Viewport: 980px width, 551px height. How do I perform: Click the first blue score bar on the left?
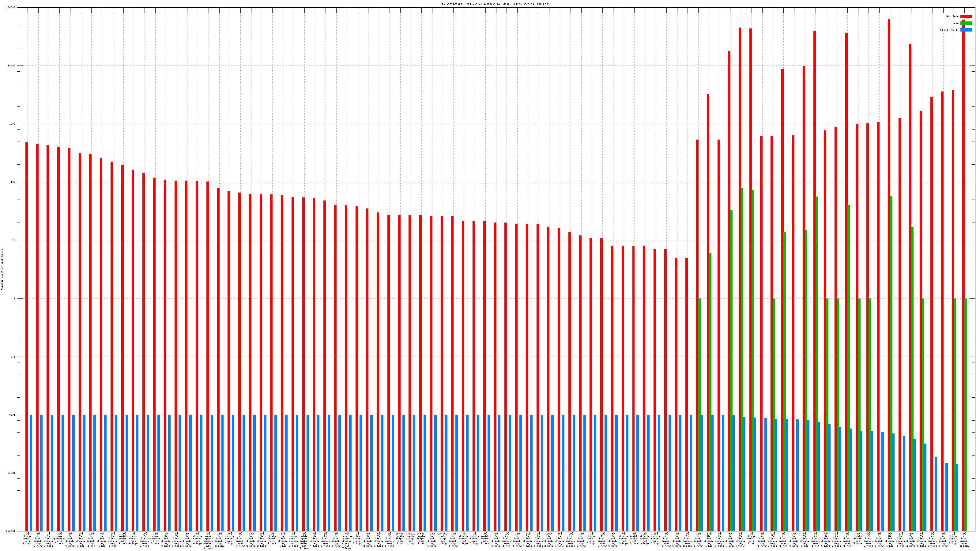[x=31, y=473]
